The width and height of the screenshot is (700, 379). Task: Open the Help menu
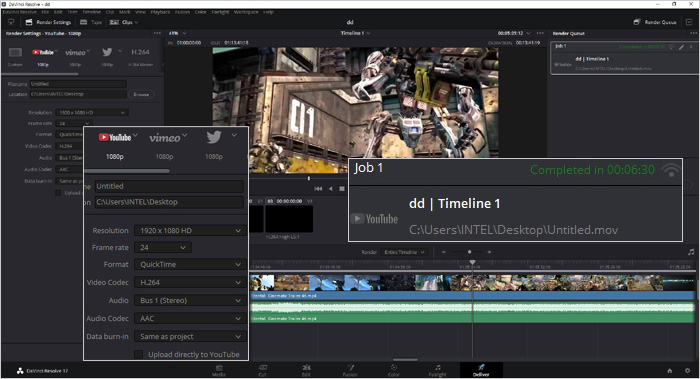268,12
